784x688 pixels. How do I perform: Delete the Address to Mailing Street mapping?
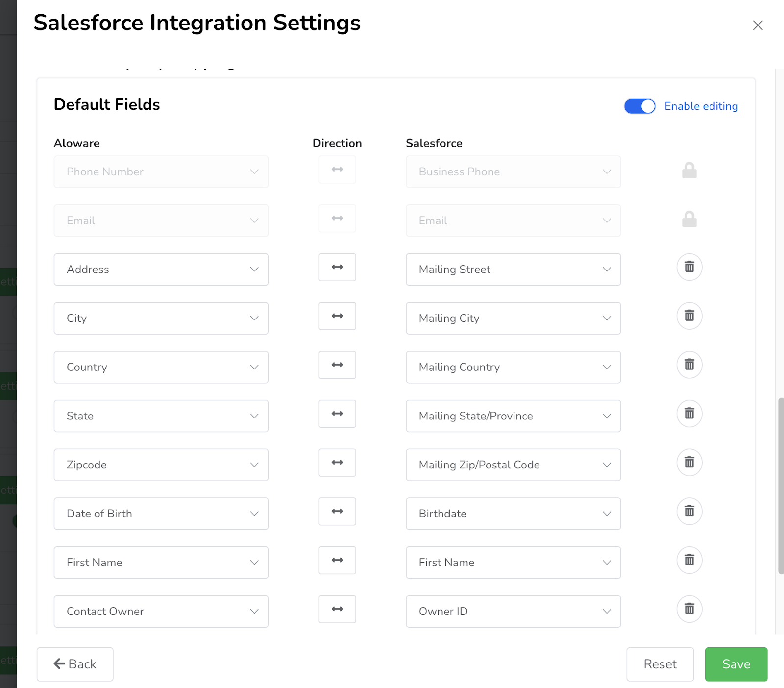(x=689, y=267)
